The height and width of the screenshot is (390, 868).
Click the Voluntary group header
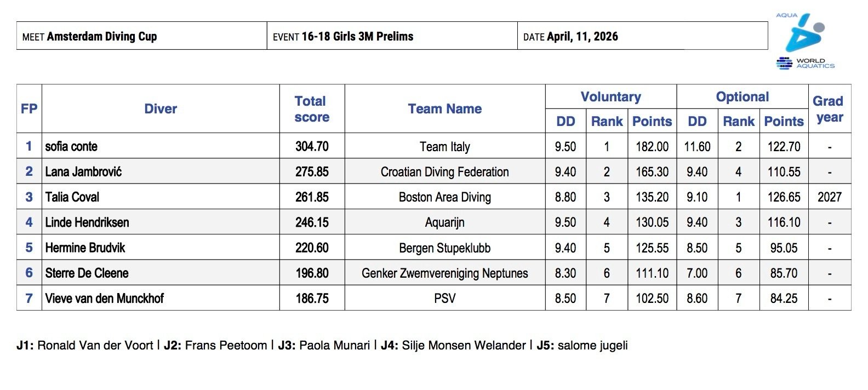coord(610,97)
